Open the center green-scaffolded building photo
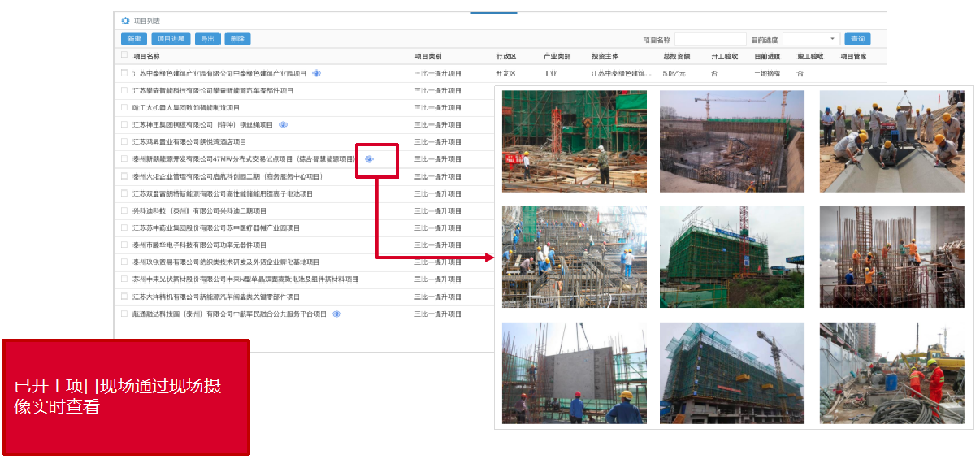980x459 pixels. pos(731,257)
